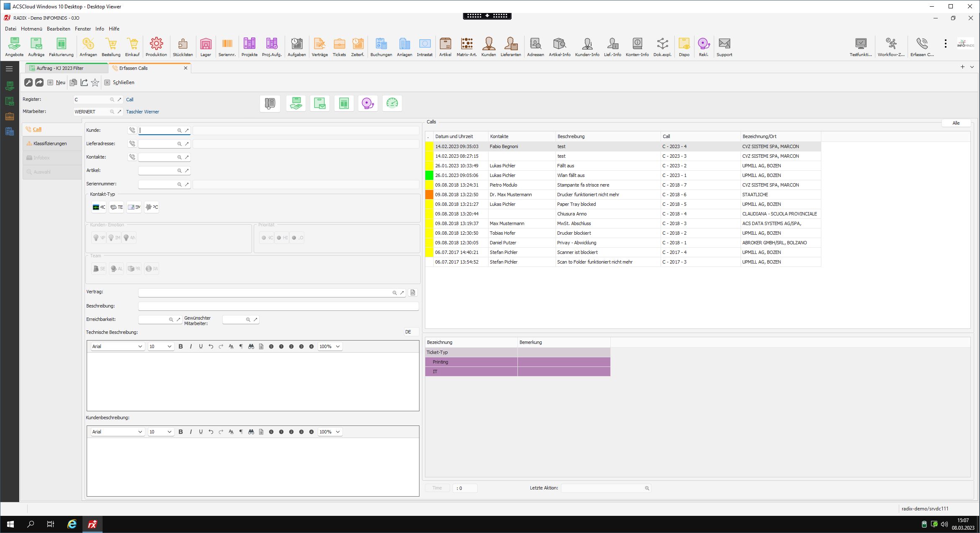This screenshot has width=980, height=533.
Task: Mark form as favorite with star icon
Action: pos(95,82)
